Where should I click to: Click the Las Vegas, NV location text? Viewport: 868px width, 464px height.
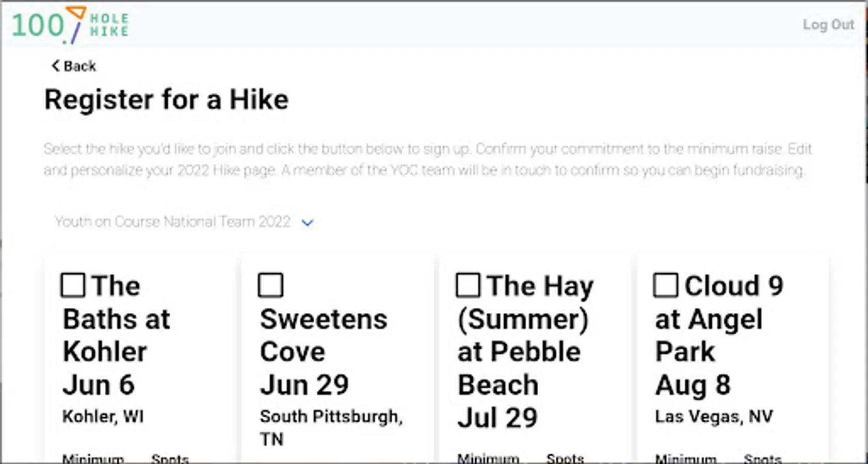coord(714,417)
